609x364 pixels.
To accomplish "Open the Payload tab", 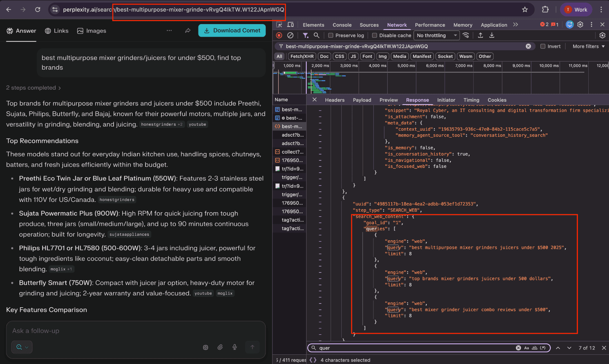I will [x=362, y=100].
